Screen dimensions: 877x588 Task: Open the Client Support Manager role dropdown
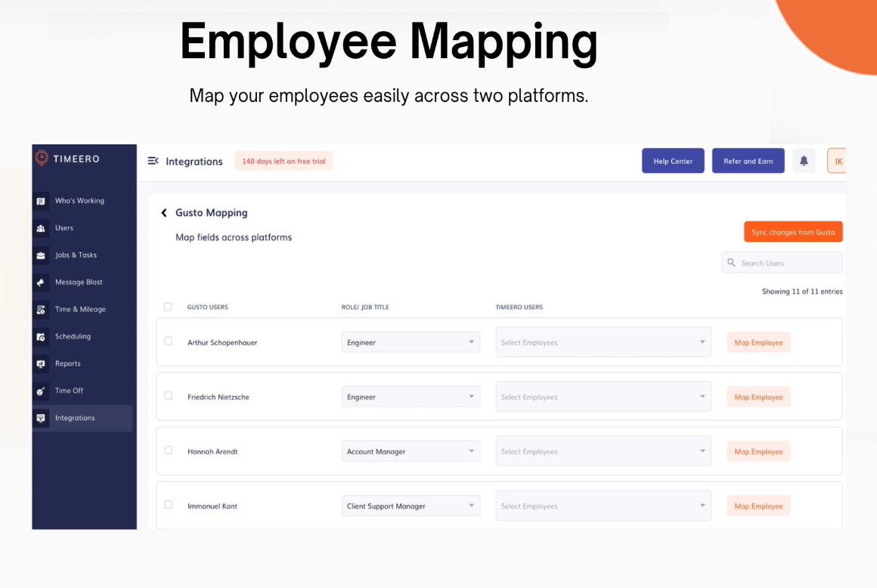[x=411, y=506]
